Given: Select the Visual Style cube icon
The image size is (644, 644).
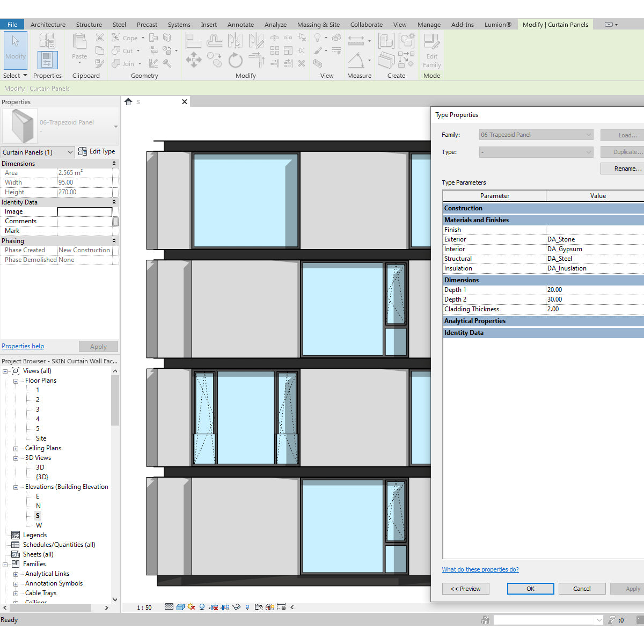Looking at the screenshot, I should coord(180,607).
